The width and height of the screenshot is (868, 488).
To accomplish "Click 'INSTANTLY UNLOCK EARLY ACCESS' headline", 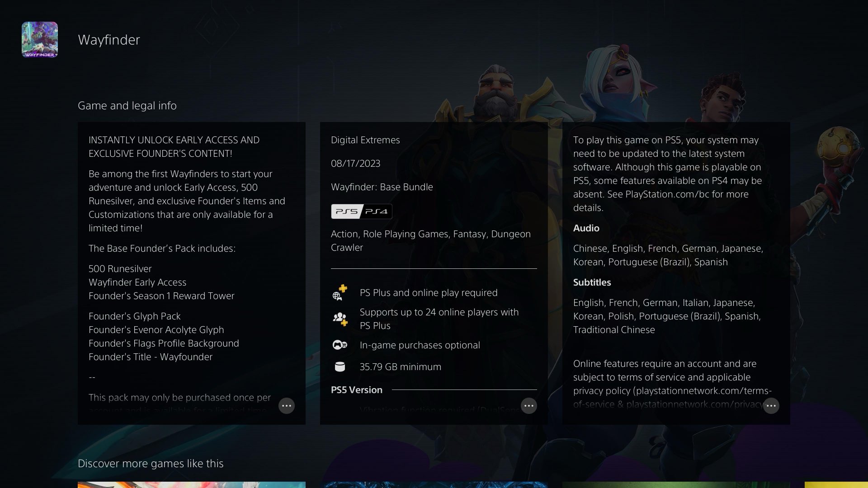I will coord(174,147).
